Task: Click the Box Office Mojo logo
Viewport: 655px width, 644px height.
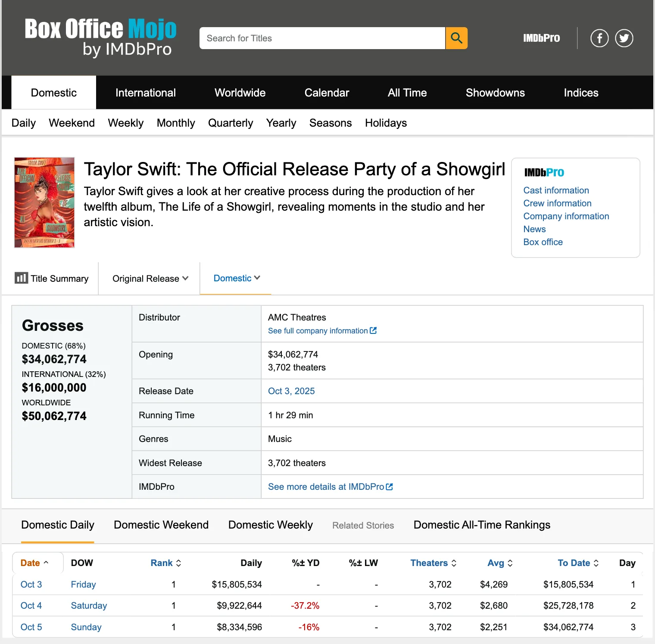Action: coord(101,38)
